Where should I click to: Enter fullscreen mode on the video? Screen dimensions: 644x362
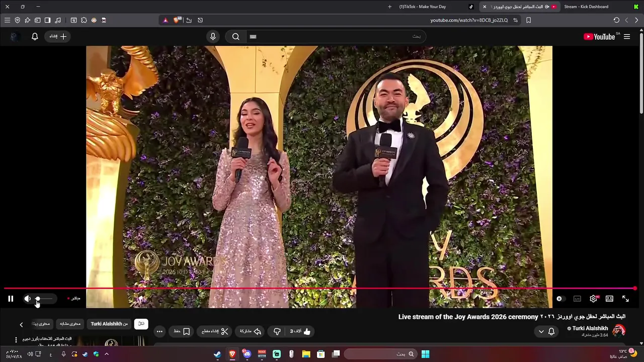click(625, 299)
